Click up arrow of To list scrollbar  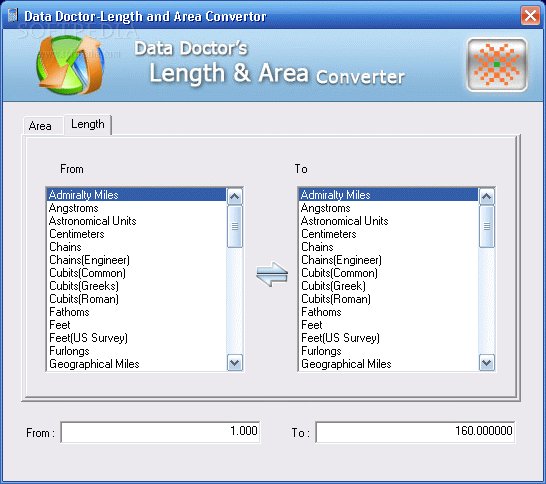coord(487,197)
